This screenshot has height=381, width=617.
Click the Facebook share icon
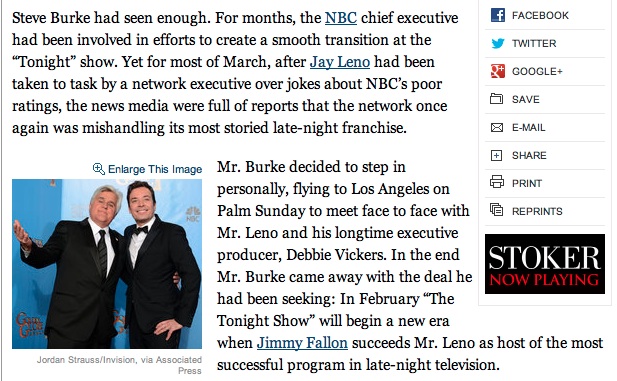pos(498,15)
